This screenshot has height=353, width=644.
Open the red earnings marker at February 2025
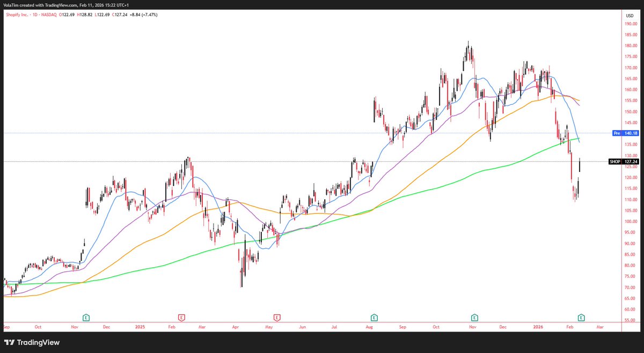click(181, 318)
